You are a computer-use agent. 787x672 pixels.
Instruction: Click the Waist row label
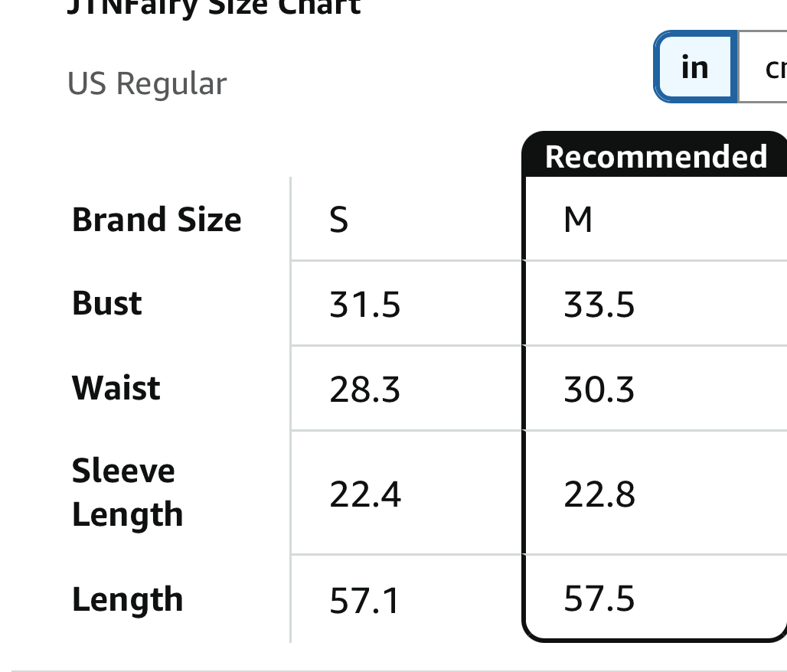[x=116, y=388]
